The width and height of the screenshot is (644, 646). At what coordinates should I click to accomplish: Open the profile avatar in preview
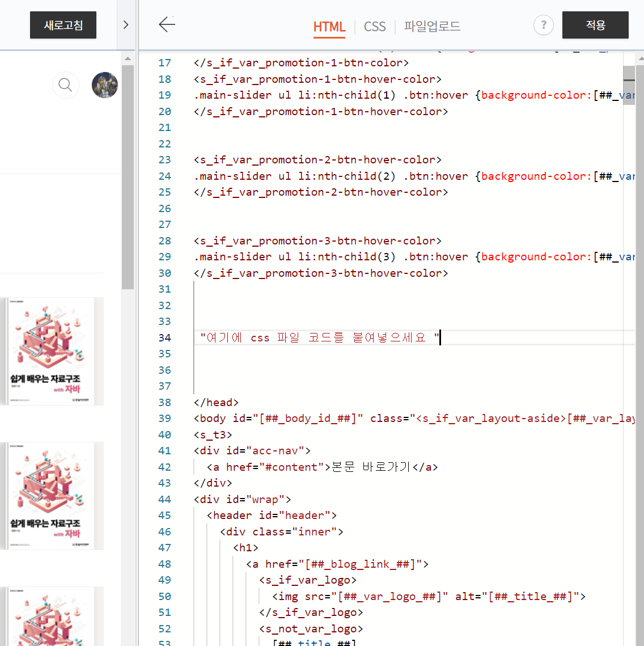(104, 85)
